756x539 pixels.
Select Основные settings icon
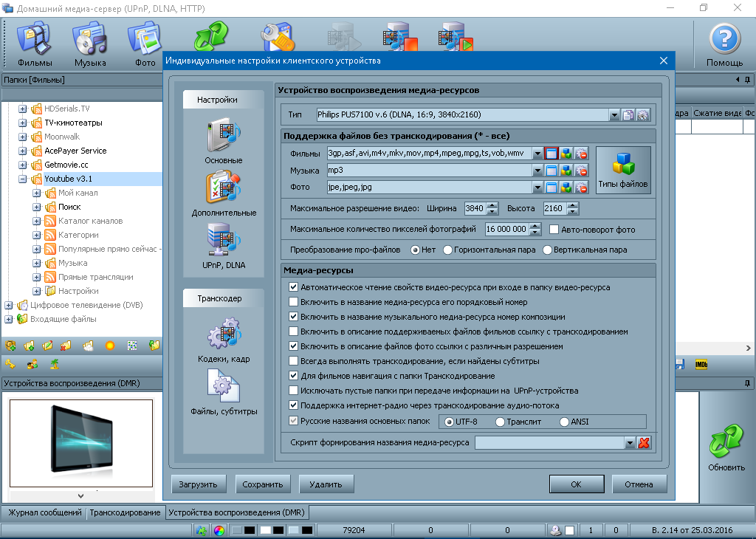pos(224,139)
